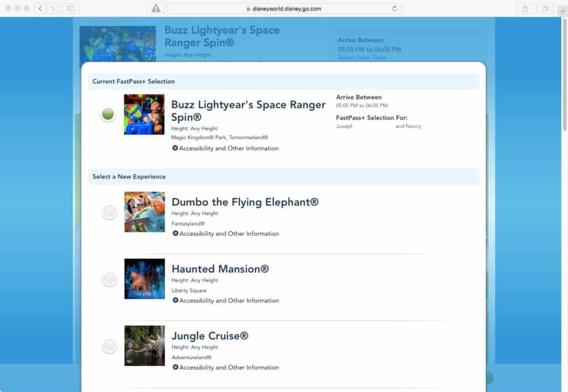Choose the Haunted Mansion radio button

[109, 279]
